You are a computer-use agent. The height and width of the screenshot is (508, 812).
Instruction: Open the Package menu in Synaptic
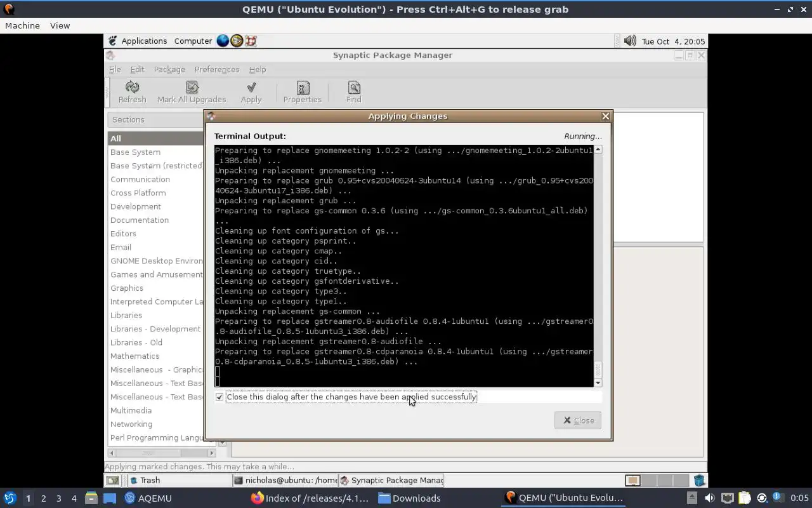(169, 69)
